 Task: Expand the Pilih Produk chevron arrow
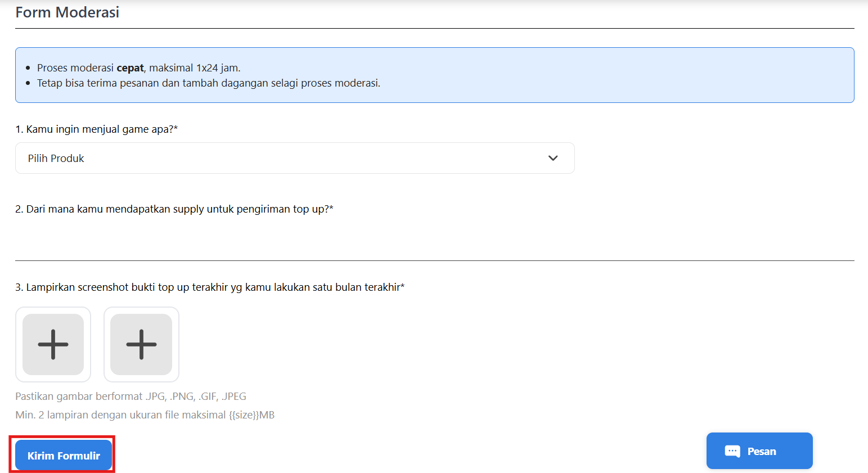click(x=553, y=158)
